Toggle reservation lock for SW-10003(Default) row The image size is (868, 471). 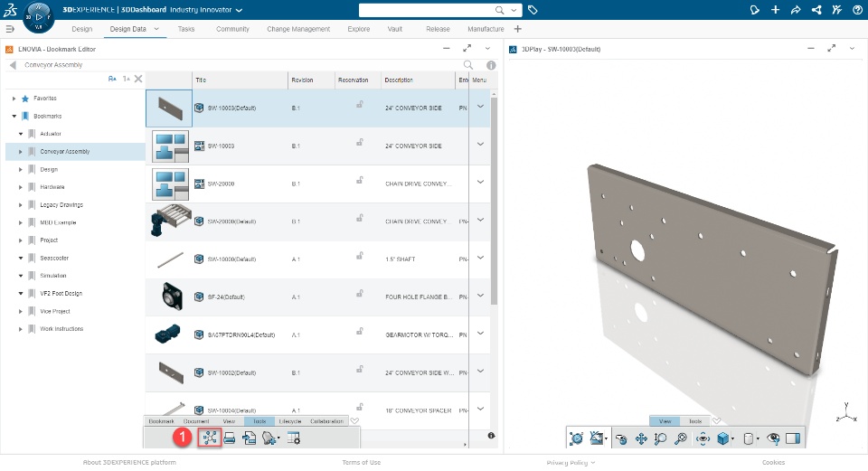359,104
